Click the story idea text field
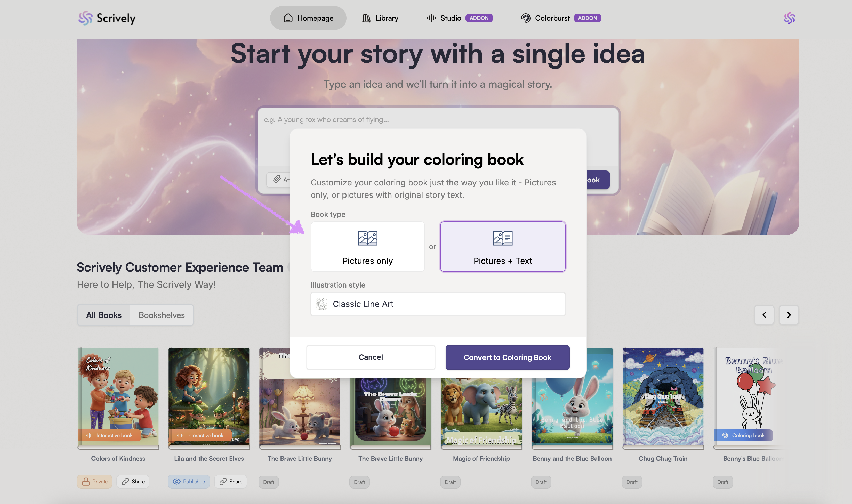The width and height of the screenshot is (852, 504). (438, 119)
